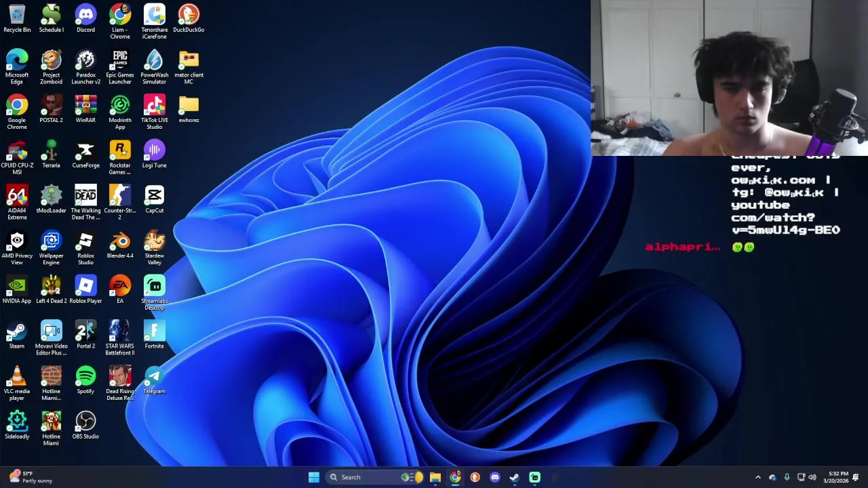Viewport: 868px width, 488px height.
Task: Select the CurseForge desktop icon
Action: tap(85, 155)
